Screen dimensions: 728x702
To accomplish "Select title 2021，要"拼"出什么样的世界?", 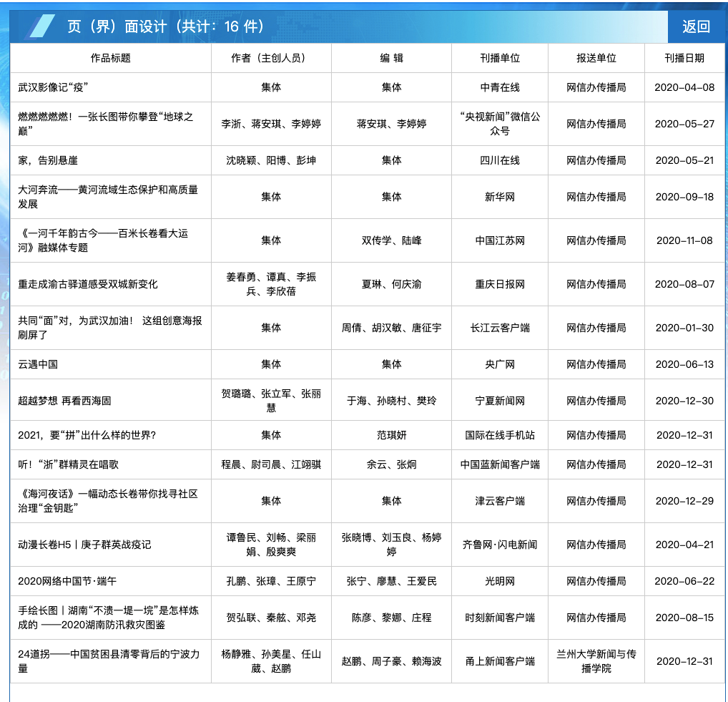I will point(87,435).
